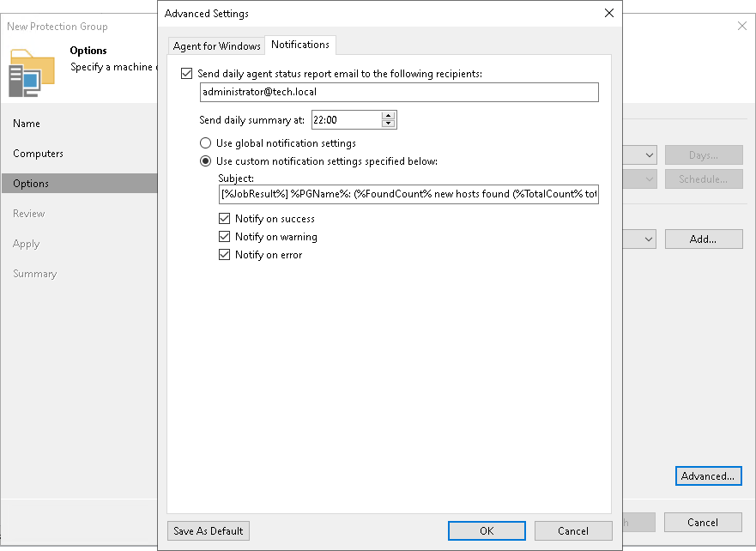Increase the daily summary time with the up arrow

pyautogui.click(x=389, y=116)
